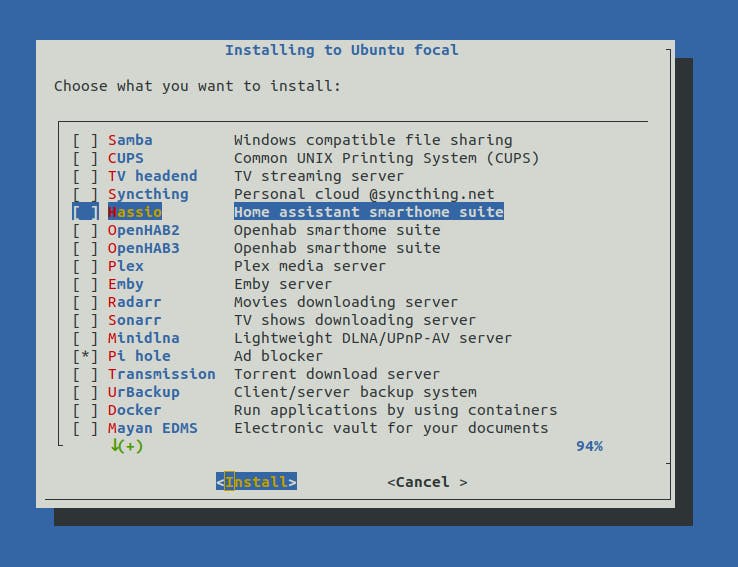This screenshot has width=738, height=567.
Task: Toggle the Hassio checkbox
Action: (x=85, y=212)
